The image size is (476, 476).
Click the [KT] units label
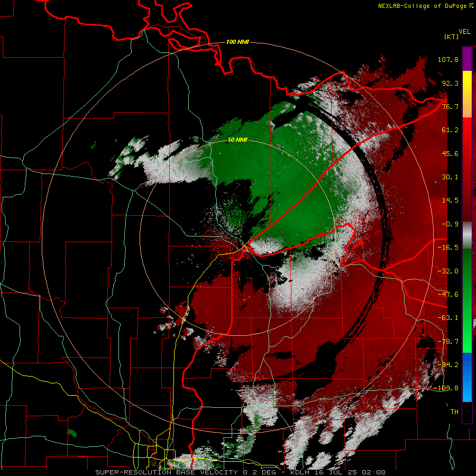click(451, 36)
